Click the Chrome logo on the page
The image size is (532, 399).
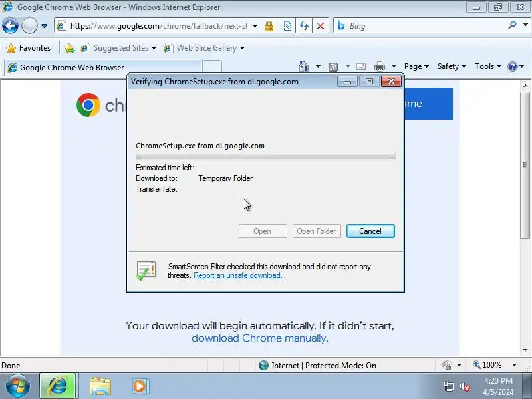(x=88, y=105)
